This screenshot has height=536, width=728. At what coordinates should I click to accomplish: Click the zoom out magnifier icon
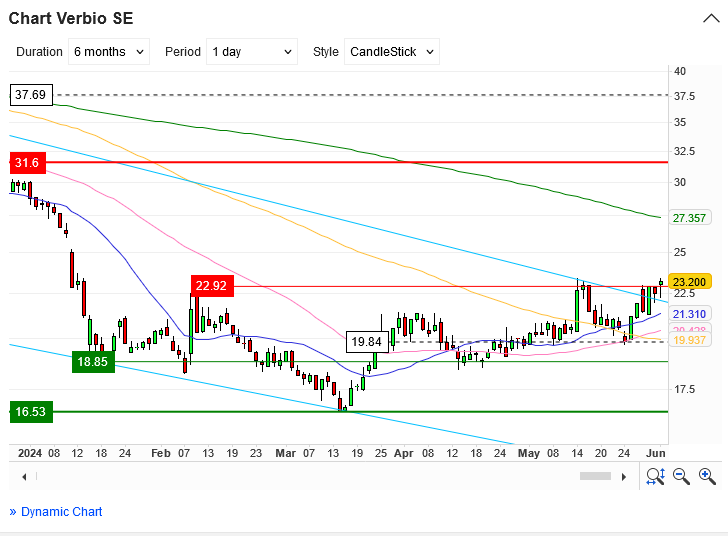(x=681, y=477)
